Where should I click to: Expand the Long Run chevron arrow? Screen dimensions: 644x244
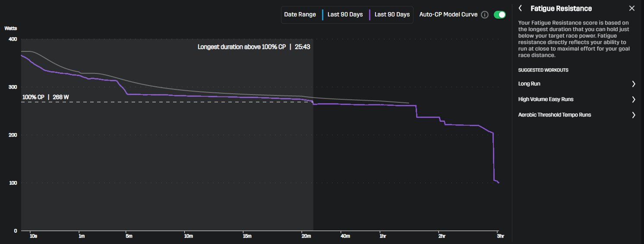pyautogui.click(x=634, y=84)
